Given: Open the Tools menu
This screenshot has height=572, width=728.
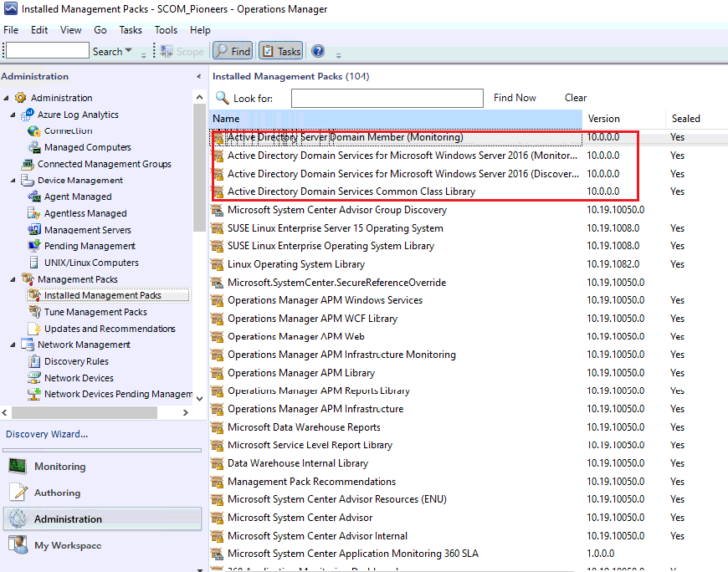Looking at the screenshot, I should (166, 30).
